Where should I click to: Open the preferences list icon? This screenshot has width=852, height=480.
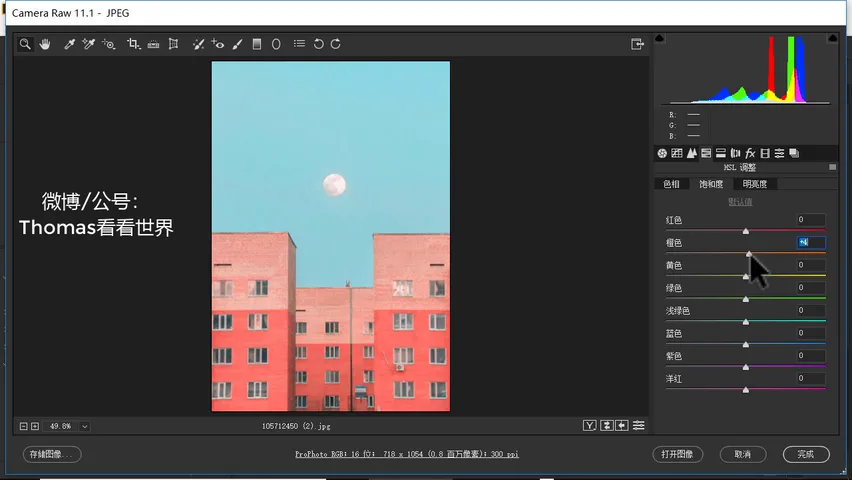coord(299,43)
